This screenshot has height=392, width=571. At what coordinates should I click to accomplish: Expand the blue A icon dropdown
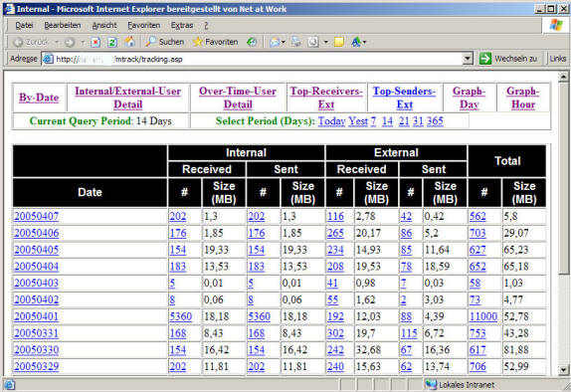pos(364,42)
